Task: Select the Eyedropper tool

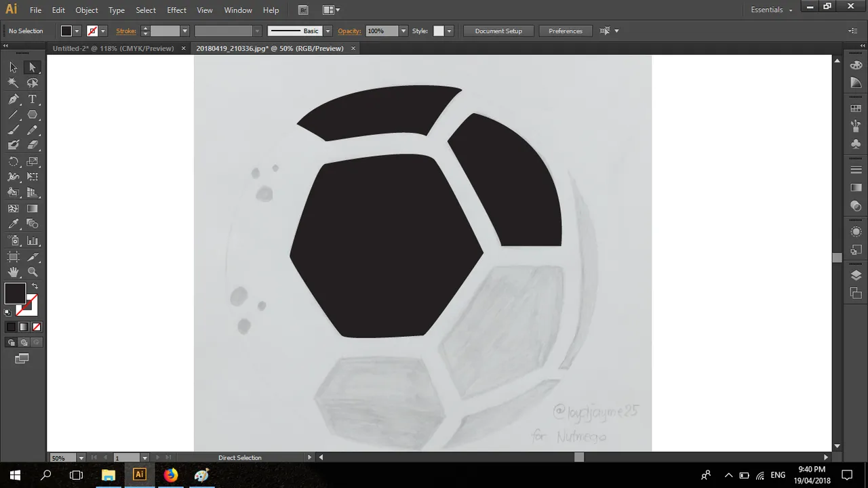Action: (13, 224)
